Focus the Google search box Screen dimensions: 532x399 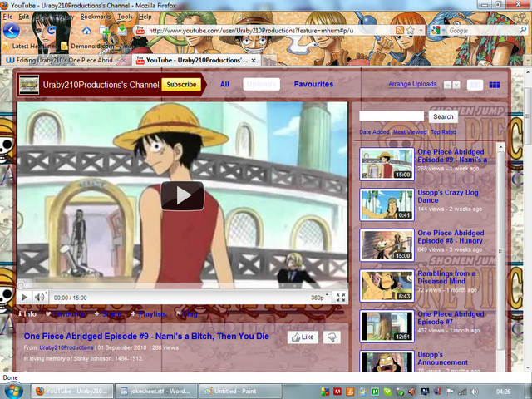(x=482, y=31)
